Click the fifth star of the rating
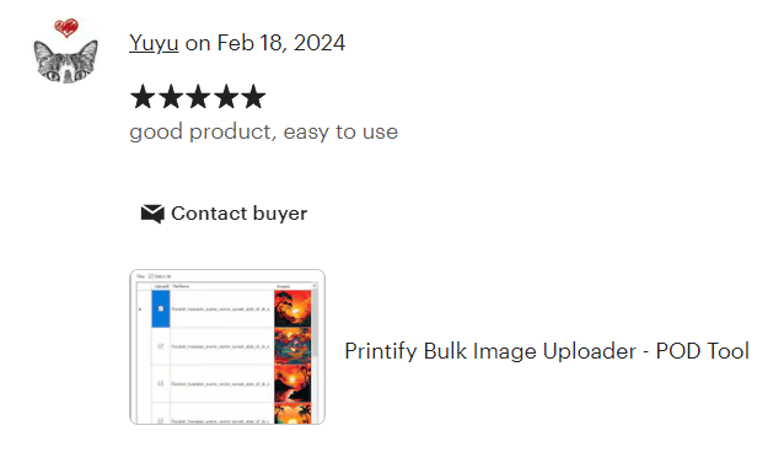This screenshot has height=474, width=768. [x=253, y=97]
